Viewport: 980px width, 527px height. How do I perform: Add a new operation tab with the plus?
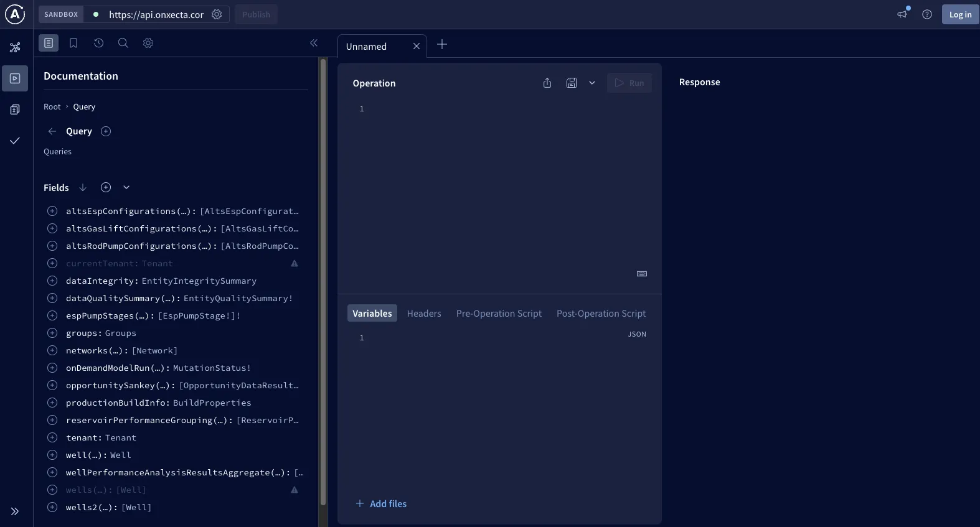442,44
